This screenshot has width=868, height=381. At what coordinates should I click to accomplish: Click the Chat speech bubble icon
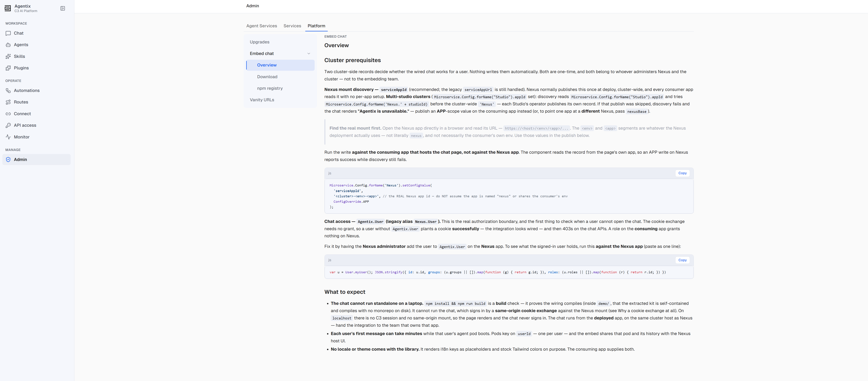[x=8, y=33]
